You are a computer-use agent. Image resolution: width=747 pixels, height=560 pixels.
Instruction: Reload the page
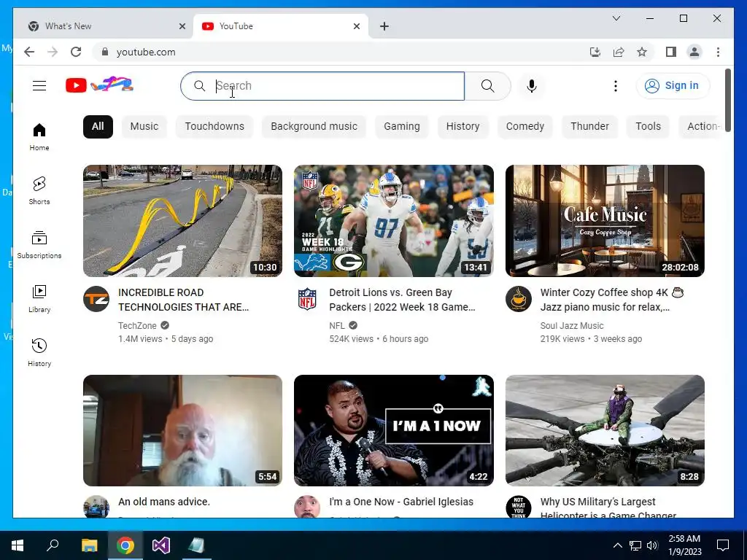tap(76, 52)
